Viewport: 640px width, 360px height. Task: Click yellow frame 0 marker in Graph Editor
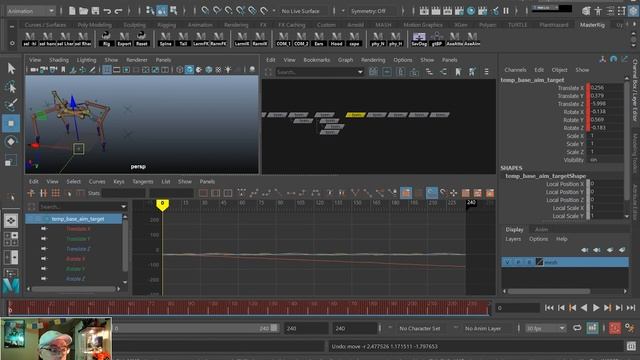pos(162,205)
